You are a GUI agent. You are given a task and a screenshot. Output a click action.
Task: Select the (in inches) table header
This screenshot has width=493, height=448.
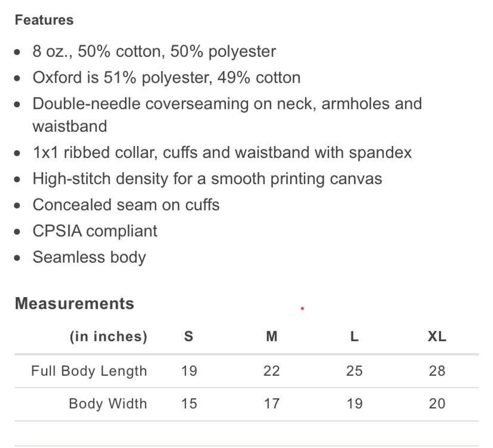(108, 337)
